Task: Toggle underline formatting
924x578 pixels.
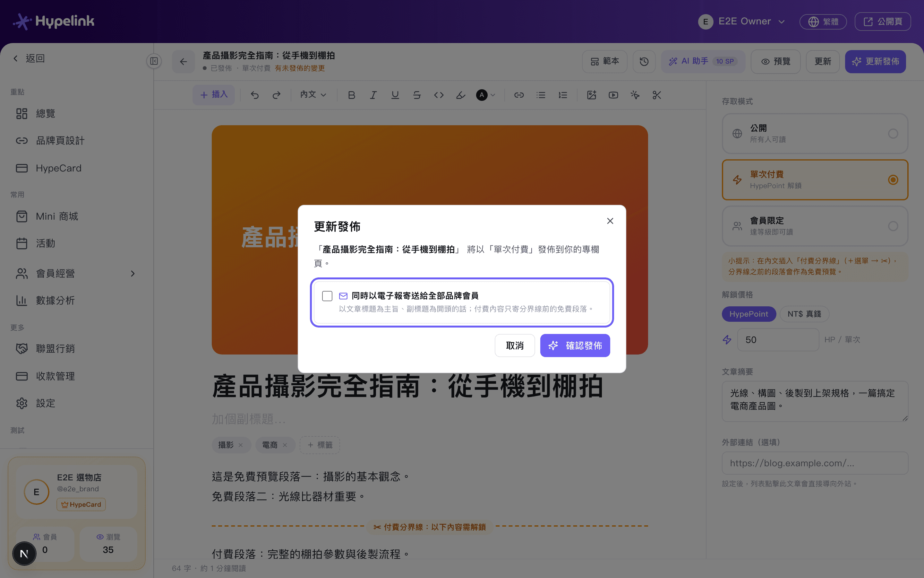Action: click(395, 95)
